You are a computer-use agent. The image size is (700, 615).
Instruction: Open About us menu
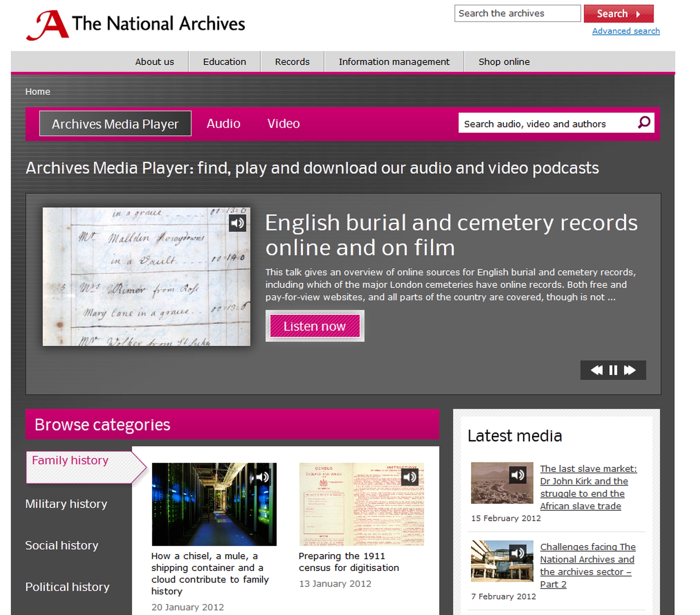[154, 62]
